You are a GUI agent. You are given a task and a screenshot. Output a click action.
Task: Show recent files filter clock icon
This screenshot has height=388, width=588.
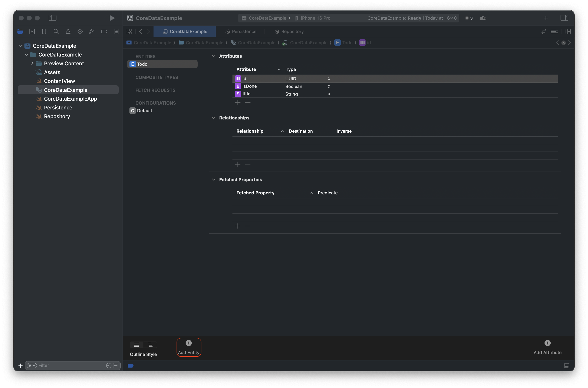pyautogui.click(x=109, y=365)
